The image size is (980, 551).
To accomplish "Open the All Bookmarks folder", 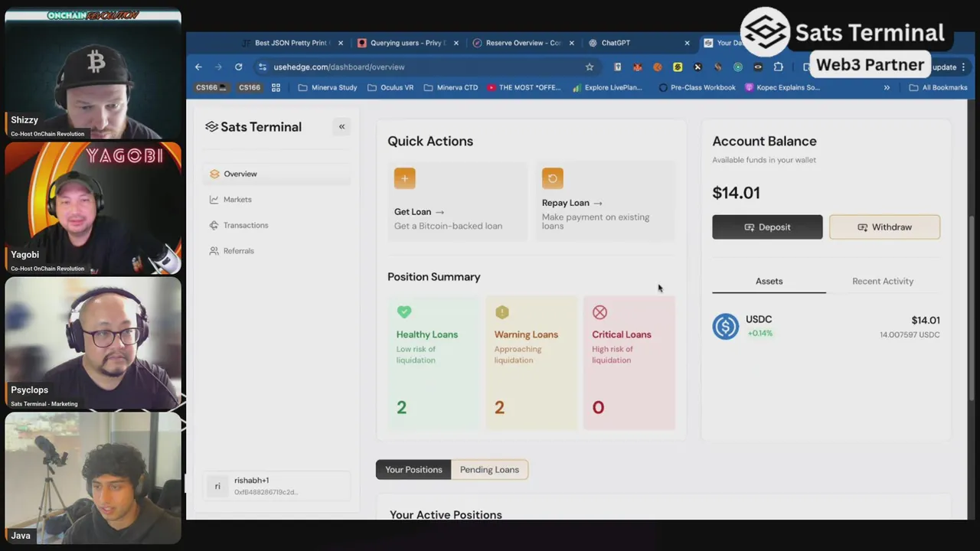I will pos(938,87).
